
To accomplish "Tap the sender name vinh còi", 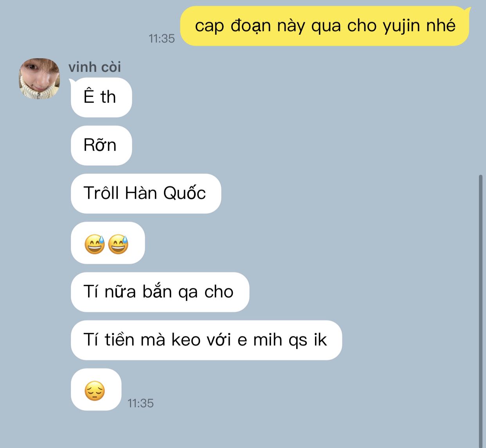I will pyautogui.click(x=95, y=67).
